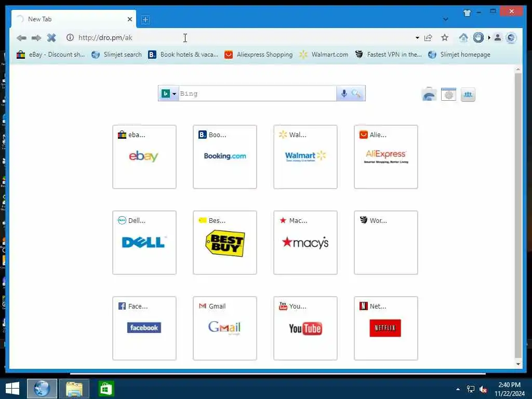The width and height of the screenshot is (532, 399).
Task: Start voice search with microphone icon
Action: (344, 94)
